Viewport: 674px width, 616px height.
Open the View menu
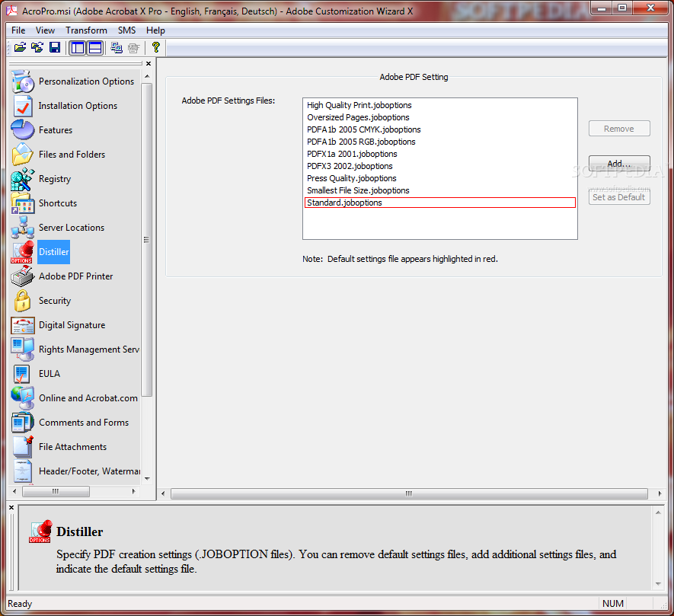[x=45, y=30]
